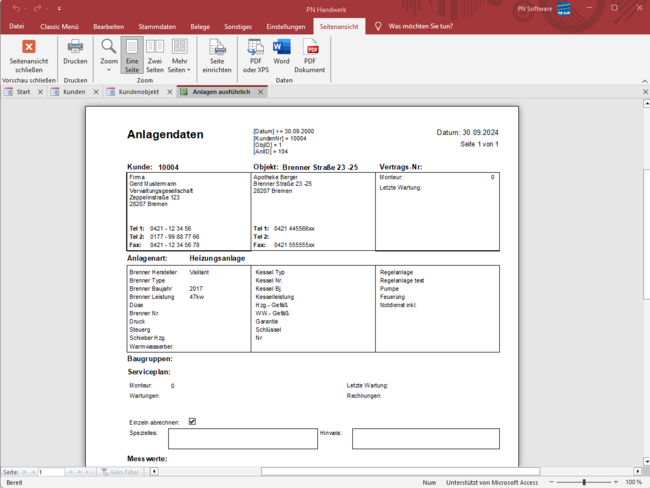
Task: Switch to the Kunden document tab
Action: point(74,92)
